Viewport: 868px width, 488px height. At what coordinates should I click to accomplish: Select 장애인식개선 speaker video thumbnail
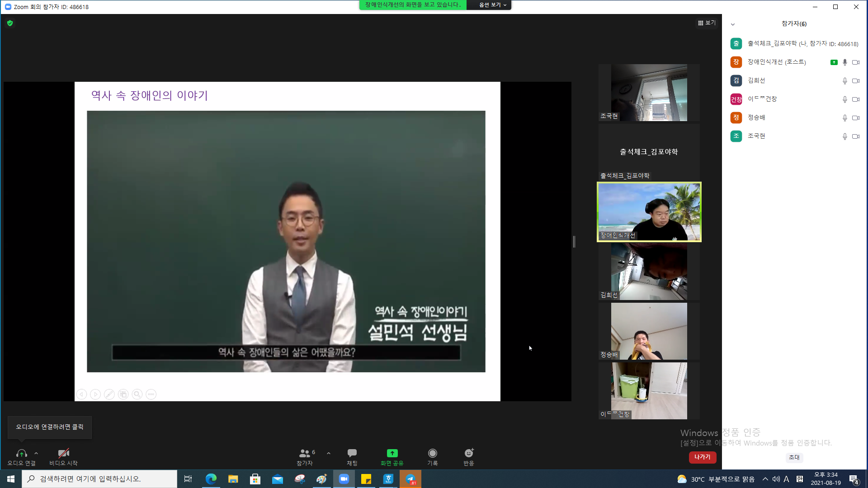(x=649, y=212)
